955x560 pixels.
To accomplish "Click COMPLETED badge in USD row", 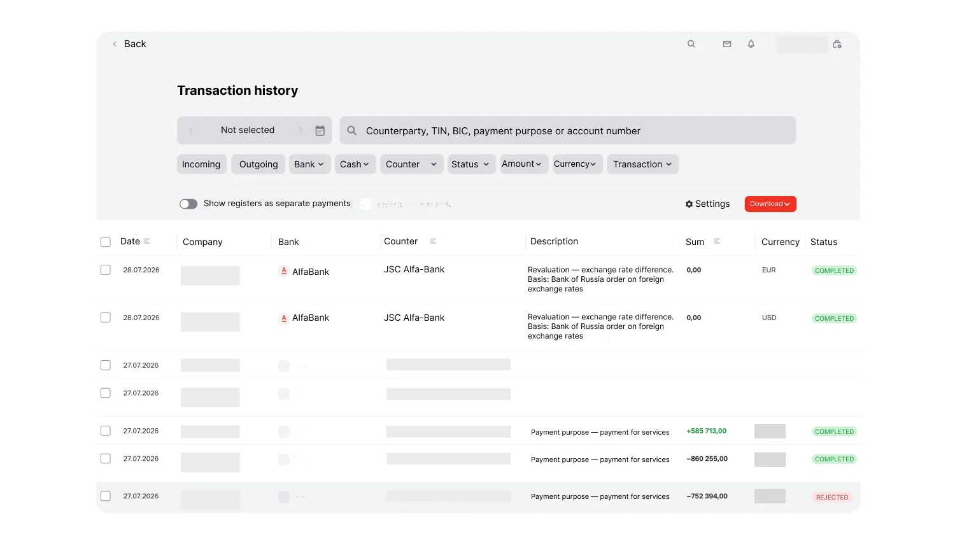I will click(835, 318).
